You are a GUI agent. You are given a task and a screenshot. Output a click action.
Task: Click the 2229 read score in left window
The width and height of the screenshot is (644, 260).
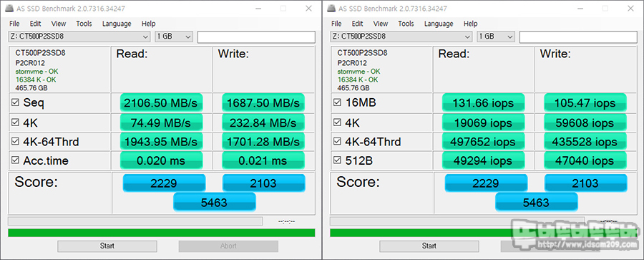pyautogui.click(x=164, y=183)
